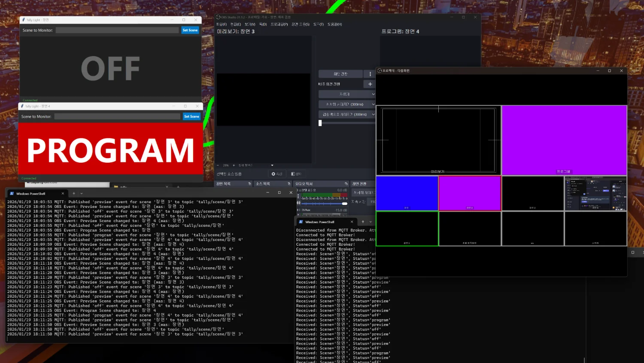
Task: Open the Help (H) menu in OBS
Action: (334, 24)
